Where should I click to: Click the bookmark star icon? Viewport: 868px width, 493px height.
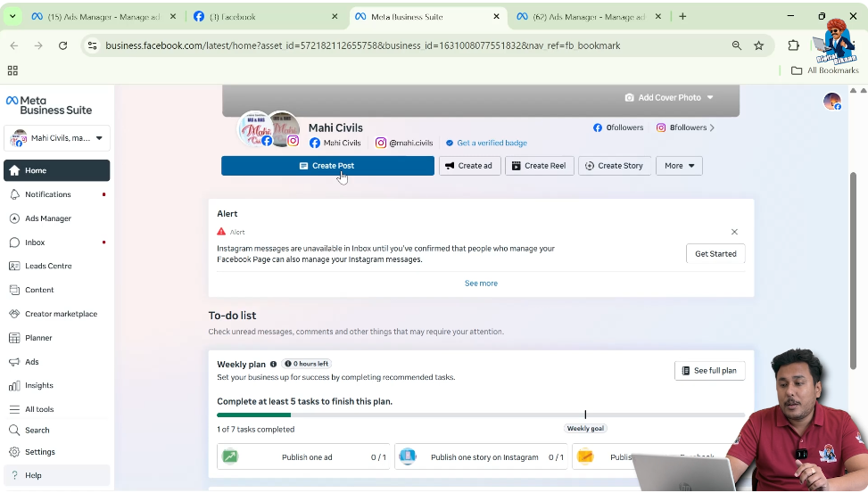[759, 45]
